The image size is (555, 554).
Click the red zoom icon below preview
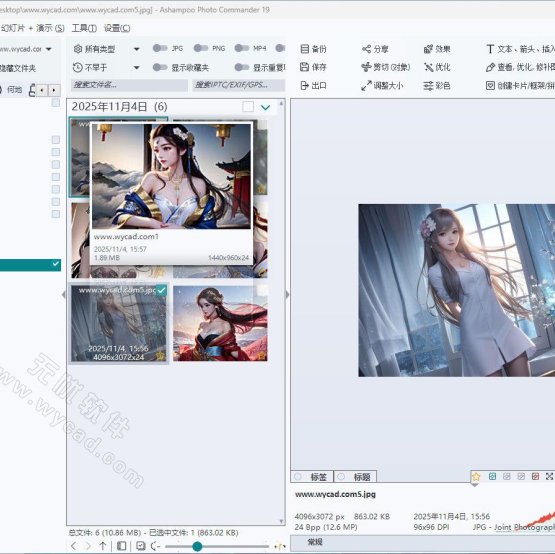535,476
